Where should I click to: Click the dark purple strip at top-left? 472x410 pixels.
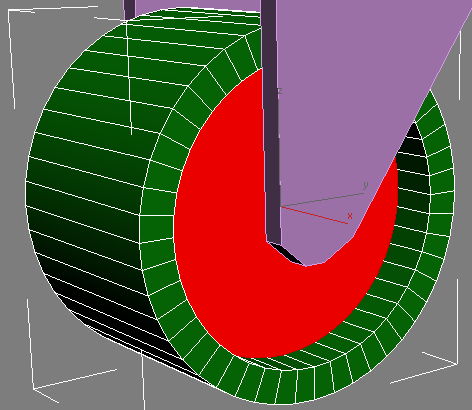[129, 9]
